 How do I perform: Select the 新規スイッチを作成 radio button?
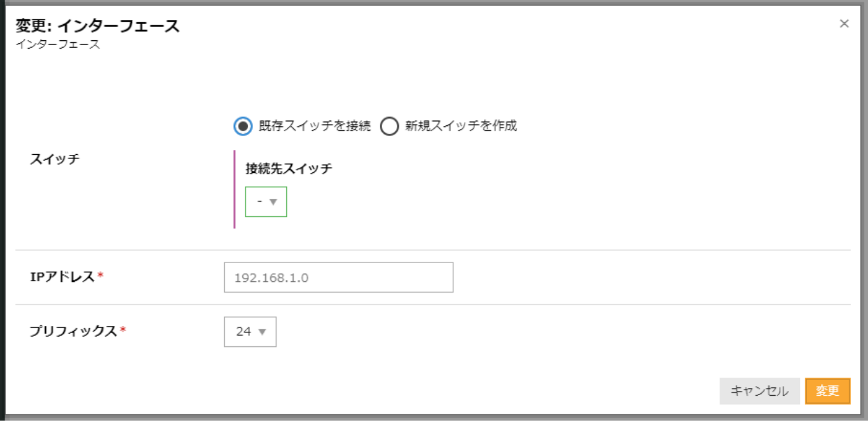(x=389, y=126)
